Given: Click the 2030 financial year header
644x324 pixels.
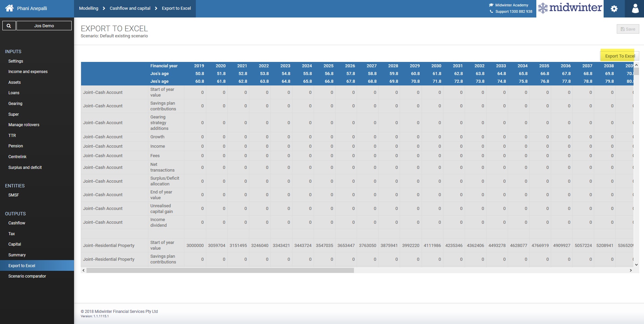Looking at the screenshot, I should tap(436, 66).
